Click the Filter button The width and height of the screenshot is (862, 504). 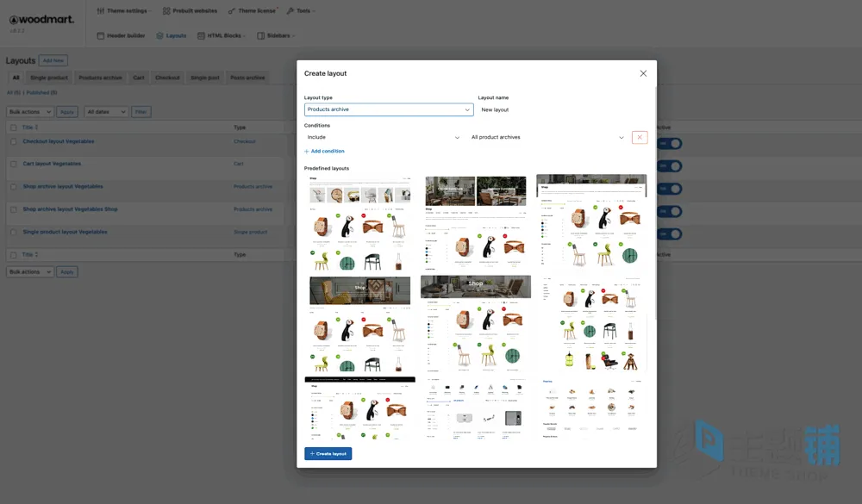coord(141,112)
